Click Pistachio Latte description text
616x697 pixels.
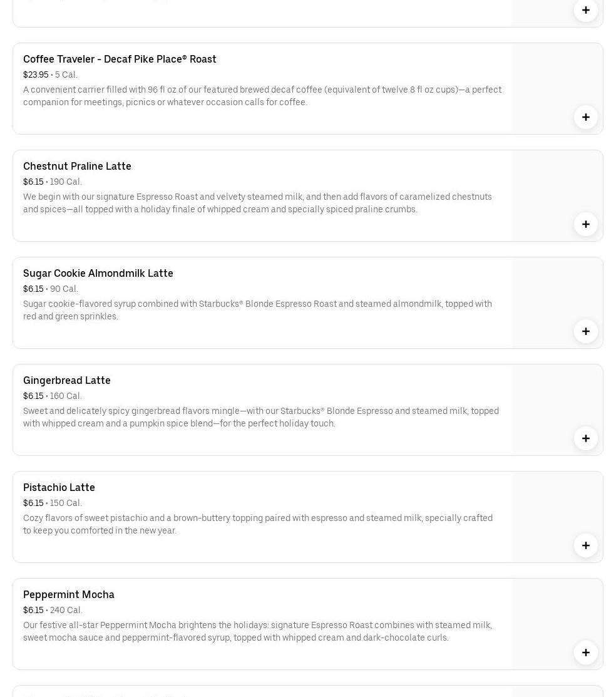pos(257,524)
